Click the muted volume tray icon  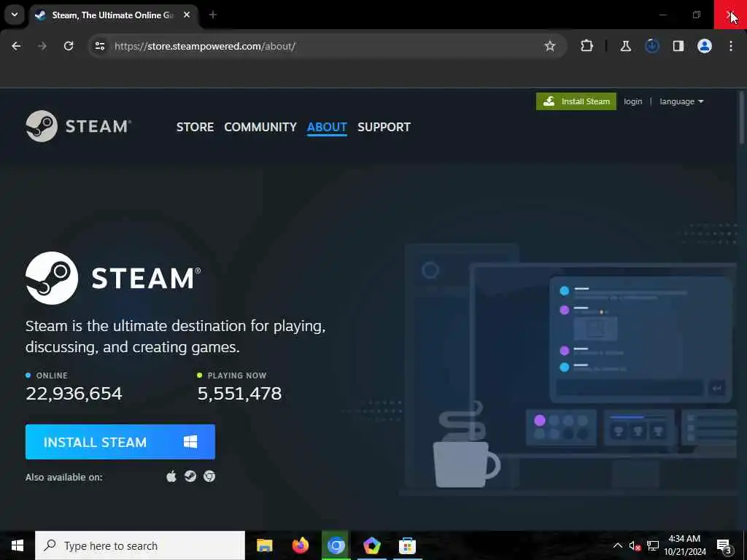[x=635, y=545]
